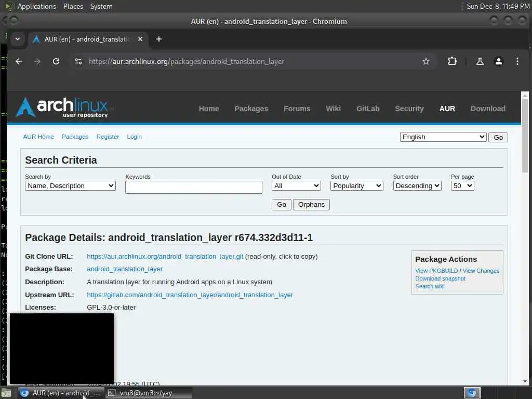Click the Arch Linux logo
The height and width of the screenshot is (399, 532).
click(x=62, y=108)
